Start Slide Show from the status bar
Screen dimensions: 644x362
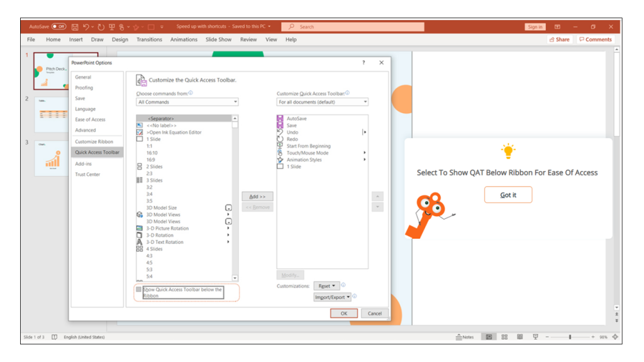pyautogui.click(x=535, y=336)
